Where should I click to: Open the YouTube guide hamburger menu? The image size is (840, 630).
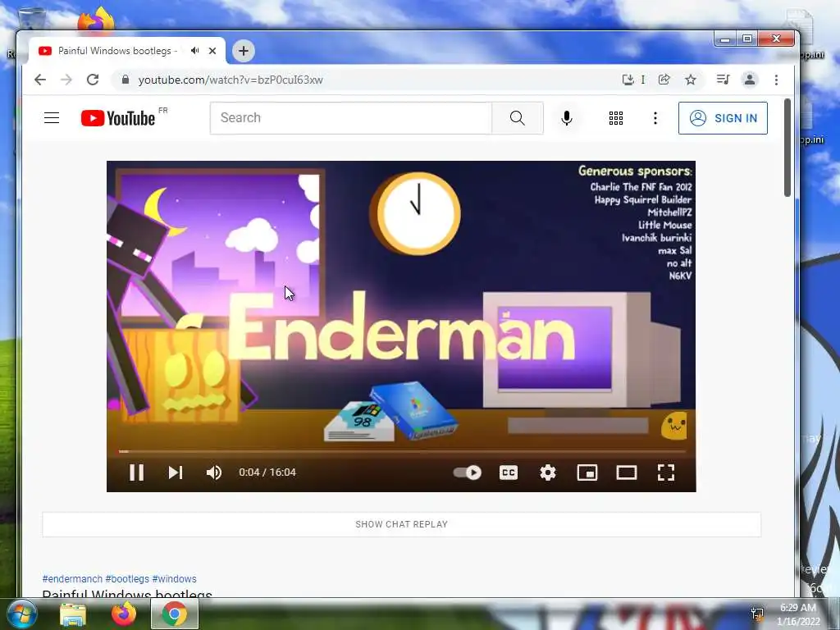click(x=52, y=118)
